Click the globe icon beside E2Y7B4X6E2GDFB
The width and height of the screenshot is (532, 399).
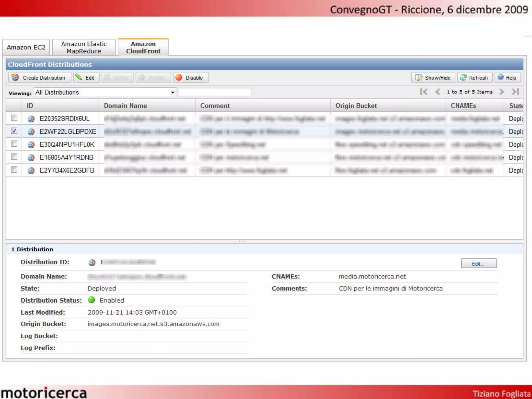pos(31,171)
